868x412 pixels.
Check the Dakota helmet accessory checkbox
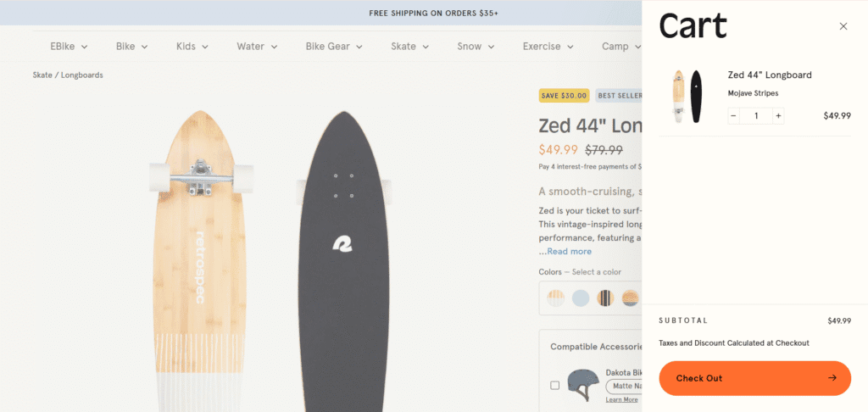[x=554, y=385]
